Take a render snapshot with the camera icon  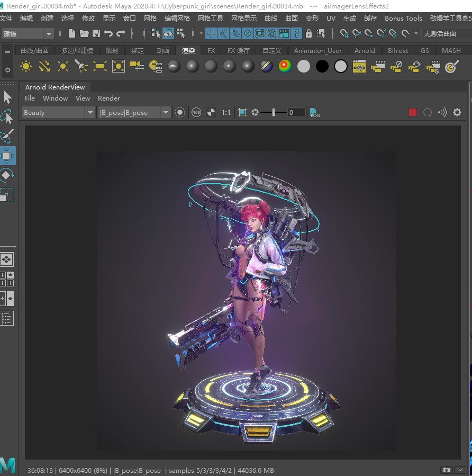coord(447,470)
